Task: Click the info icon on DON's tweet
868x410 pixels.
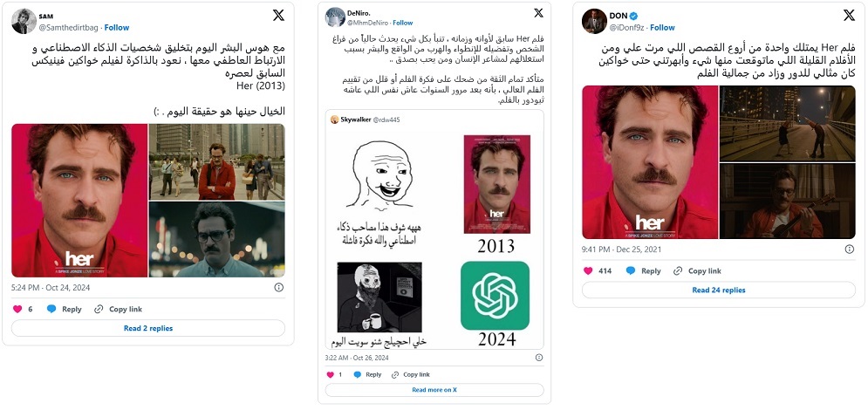Action: 850,249
